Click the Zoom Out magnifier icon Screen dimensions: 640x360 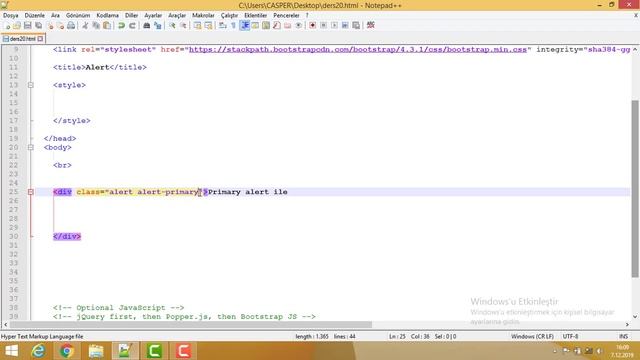click(183, 25)
